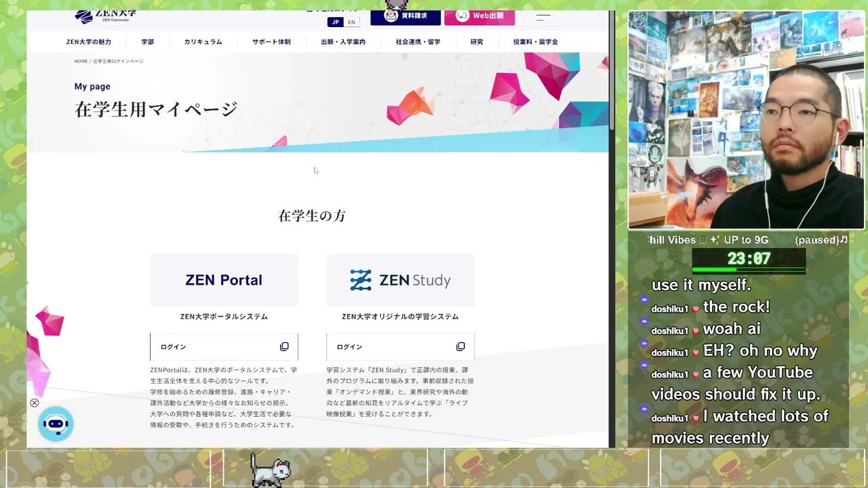Open the 社会連携・留学 menu item
Image resolution: width=868 pixels, height=488 pixels.
(x=418, y=42)
